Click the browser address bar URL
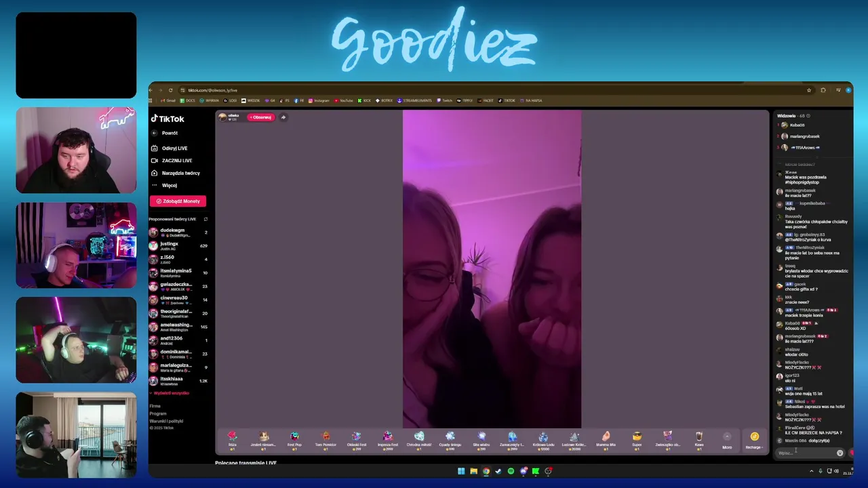868x488 pixels. (212, 90)
